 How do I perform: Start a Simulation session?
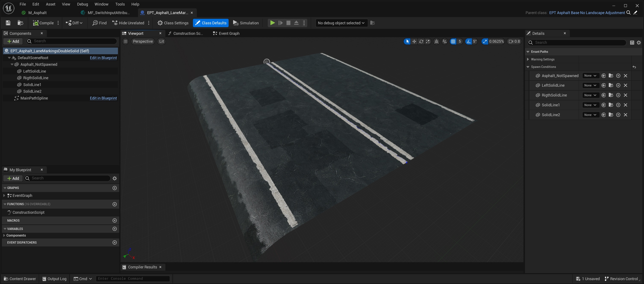246,23
